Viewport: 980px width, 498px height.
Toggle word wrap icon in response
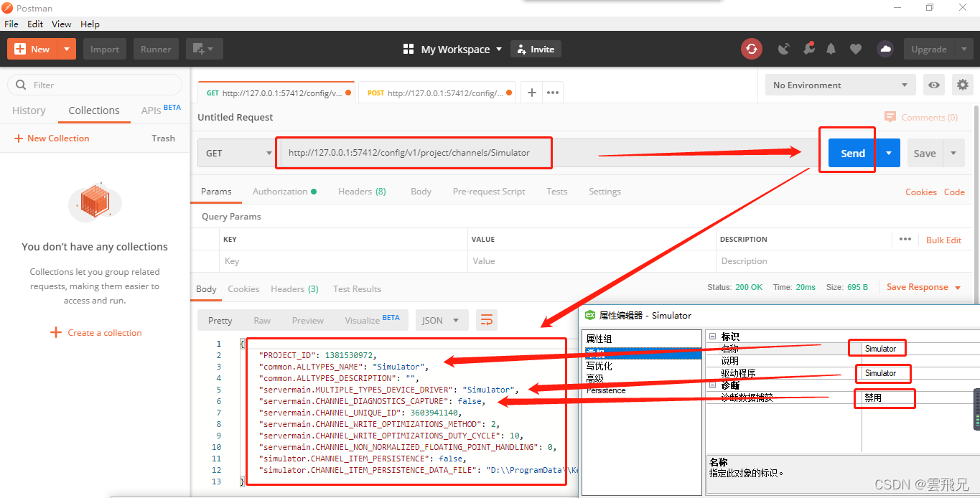[x=487, y=320]
